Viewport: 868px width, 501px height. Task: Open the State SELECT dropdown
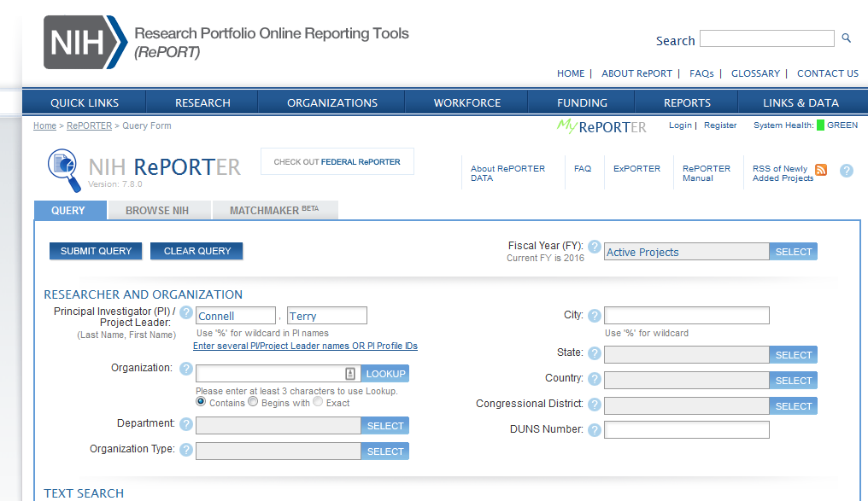pos(793,355)
